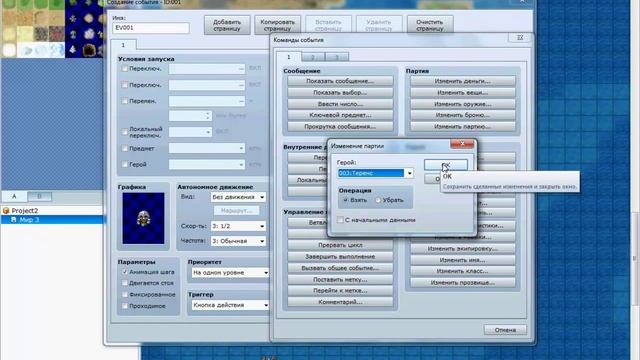640x360 pixels.
Task: Toggle first Переключ. condition checkbox
Action: [x=125, y=69]
